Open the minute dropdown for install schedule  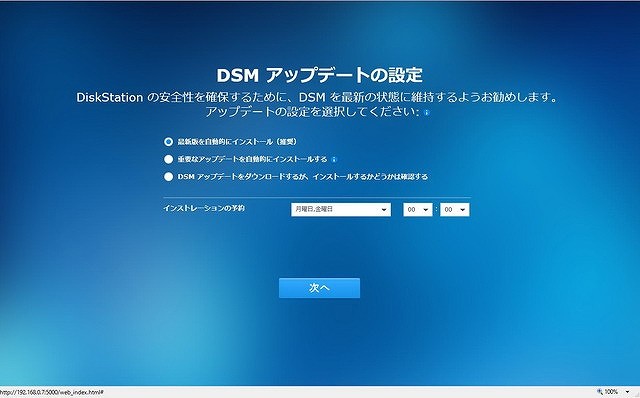(x=455, y=209)
